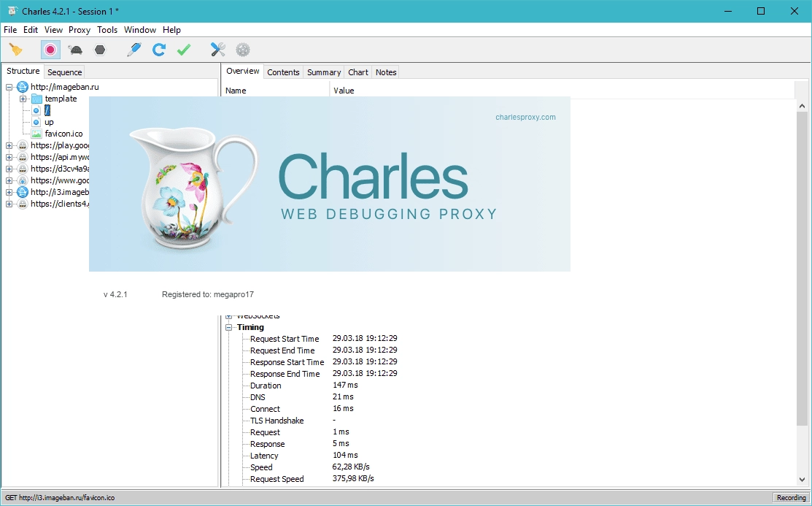Select the Notes tab

click(386, 72)
